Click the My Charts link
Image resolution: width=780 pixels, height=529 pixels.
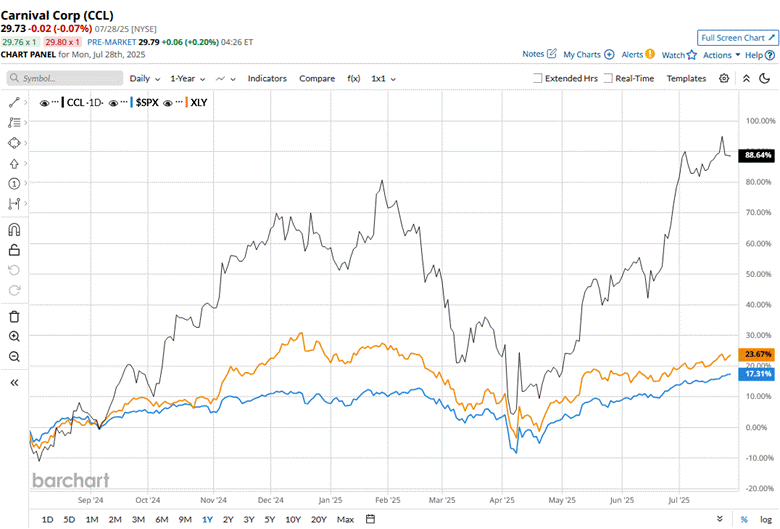[582, 55]
